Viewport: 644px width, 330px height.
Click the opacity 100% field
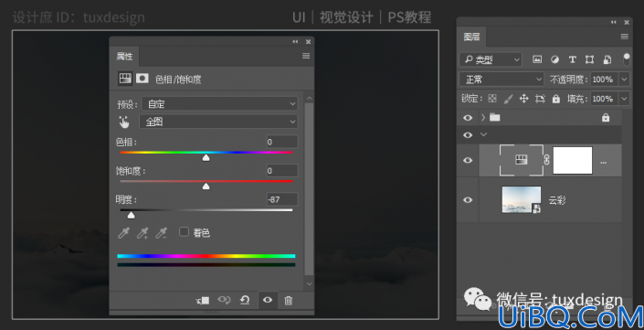click(605, 80)
